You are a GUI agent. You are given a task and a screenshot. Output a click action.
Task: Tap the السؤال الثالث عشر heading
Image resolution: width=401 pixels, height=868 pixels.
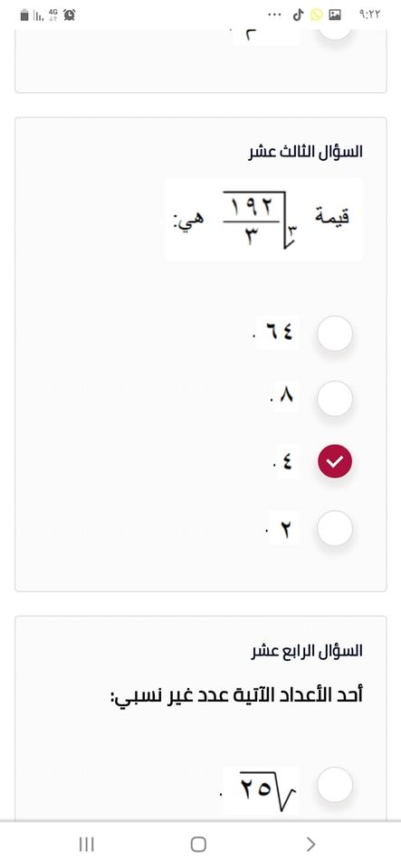point(306,152)
